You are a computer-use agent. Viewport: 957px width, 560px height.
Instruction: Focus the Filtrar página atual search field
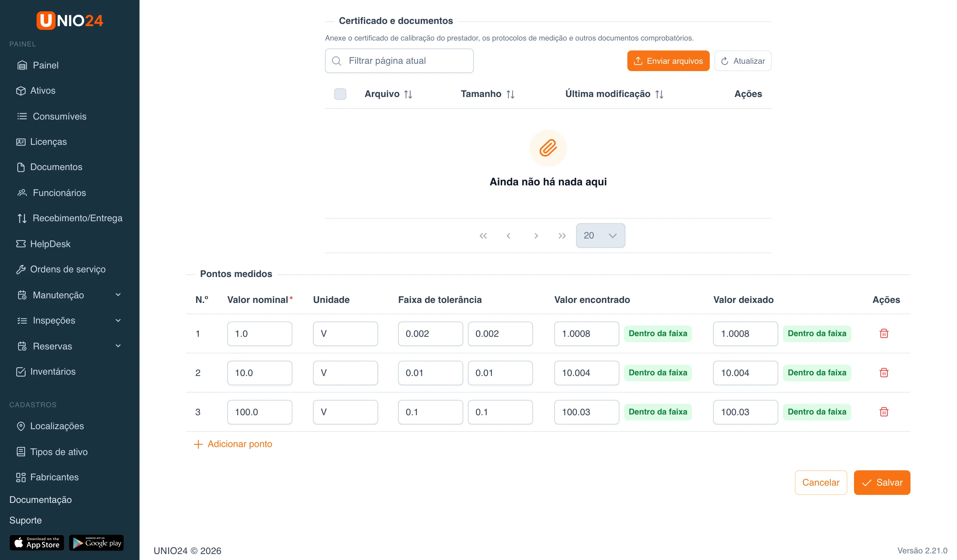(x=399, y=61)
